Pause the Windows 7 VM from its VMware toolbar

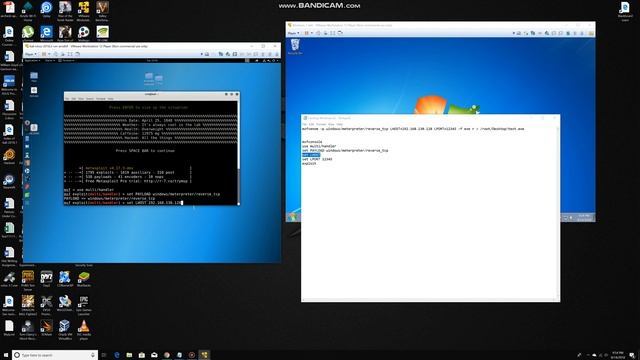[x=306, y=33]
